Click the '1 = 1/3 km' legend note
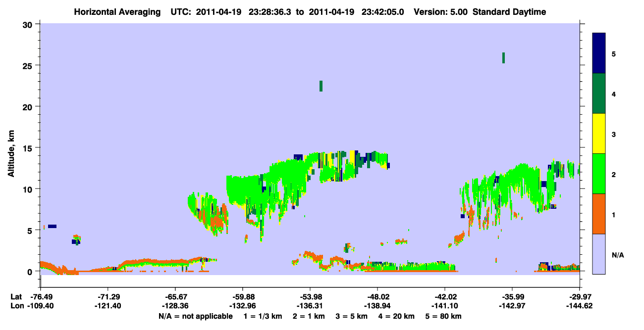Viewport: 644px width, 330px height. 263,316
